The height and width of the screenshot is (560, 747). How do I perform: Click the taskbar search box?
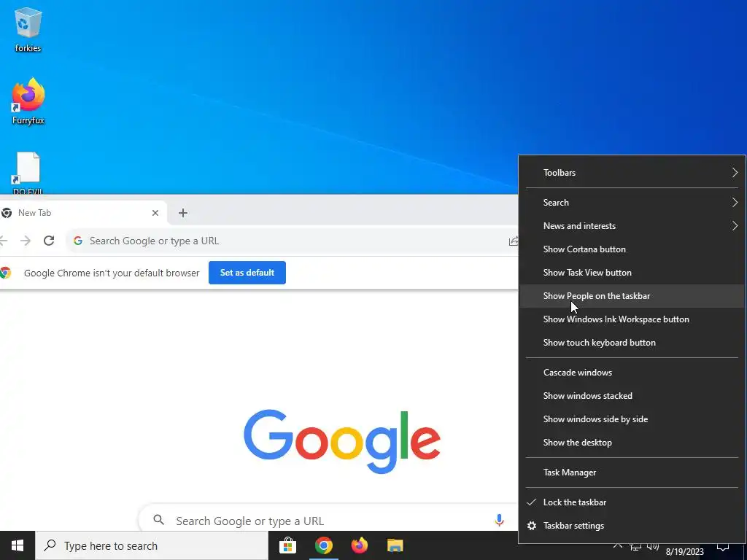click(152, 545)
